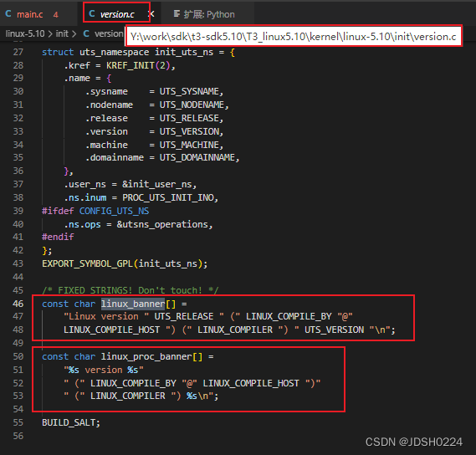
Task: Click LINUX_COMPILE_HOST on line 48
Action: (111, 330)
